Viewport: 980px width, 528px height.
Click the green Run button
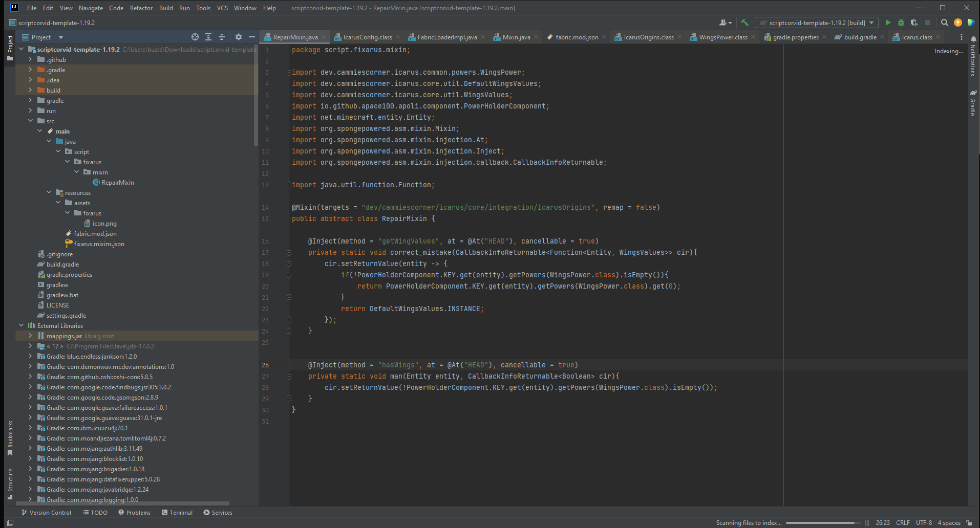[888, 23]
